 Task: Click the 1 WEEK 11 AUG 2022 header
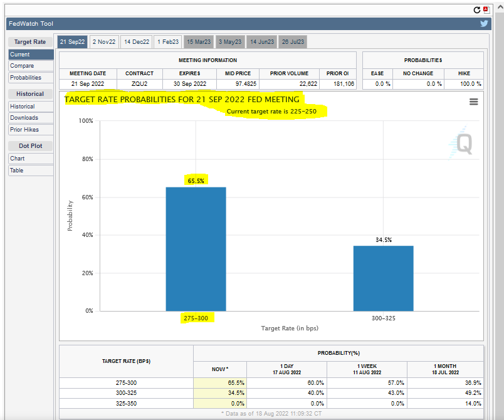click(x=367, y=369)
